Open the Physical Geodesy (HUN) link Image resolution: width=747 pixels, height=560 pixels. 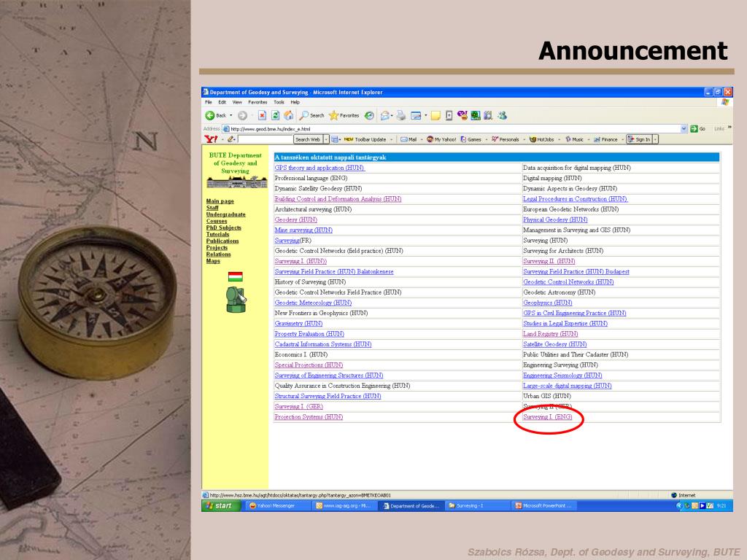coord(555,219)
